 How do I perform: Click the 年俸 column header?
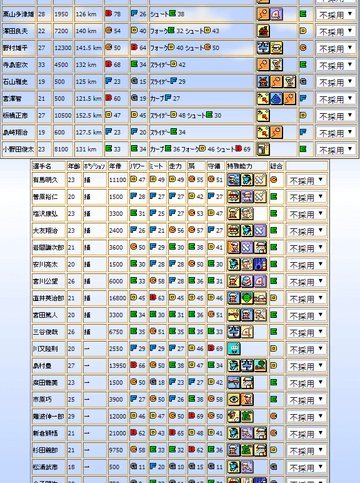pos(118,166)
